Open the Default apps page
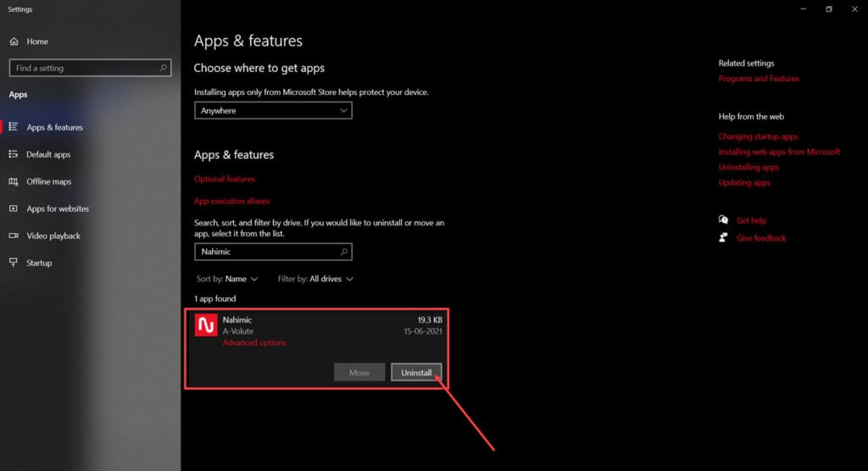The height and width of the screenshot is (471, 868). [48, 154]
